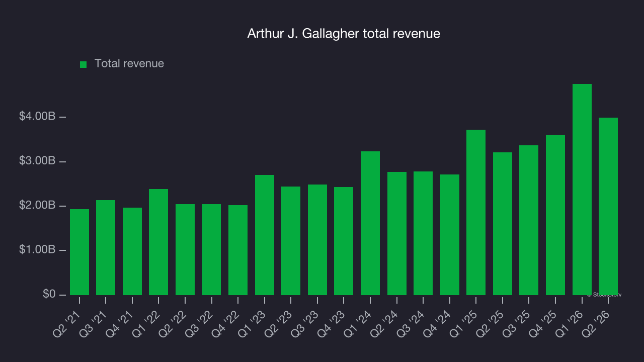Screen dimensions: 644x362
Task: Select the Q1 '24 revenue bar
Action: tap(370, 223)
